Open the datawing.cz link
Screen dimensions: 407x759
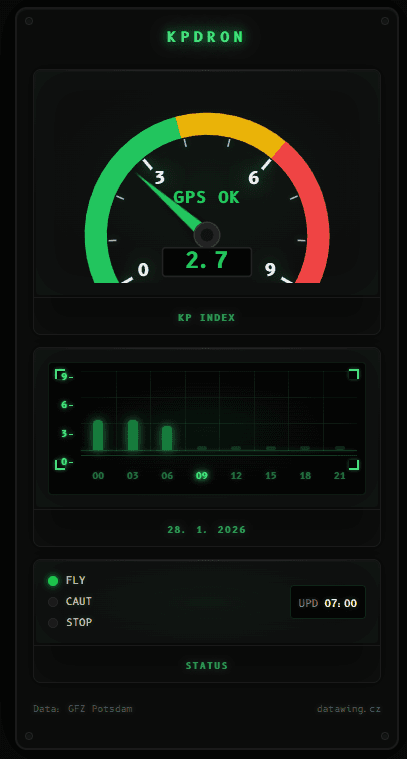pyautogui.click(x=348, y=709)
